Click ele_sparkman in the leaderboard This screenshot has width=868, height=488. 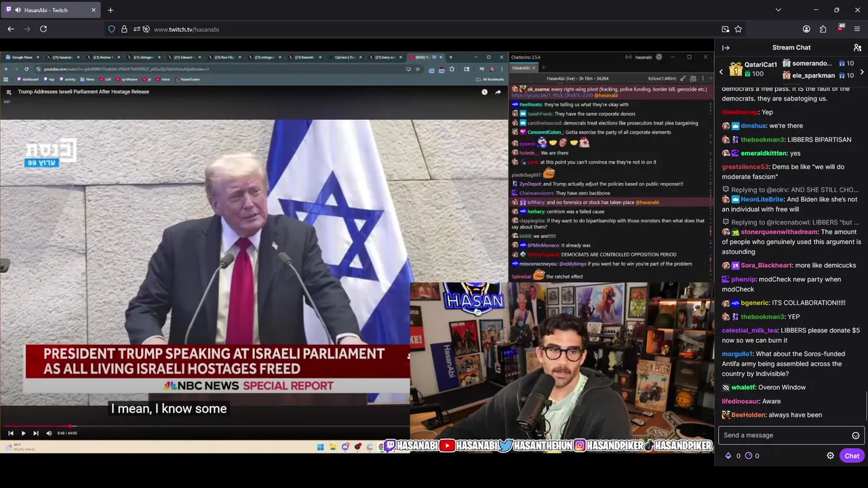(x=813, y=75)
